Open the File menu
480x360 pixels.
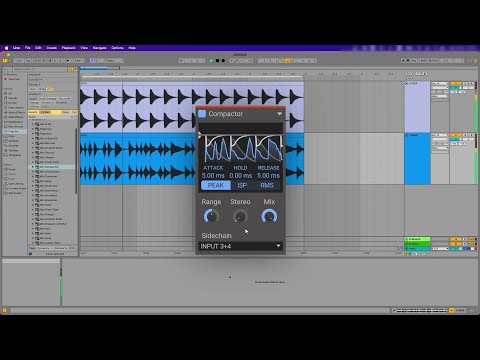click(x=28, y=48)
